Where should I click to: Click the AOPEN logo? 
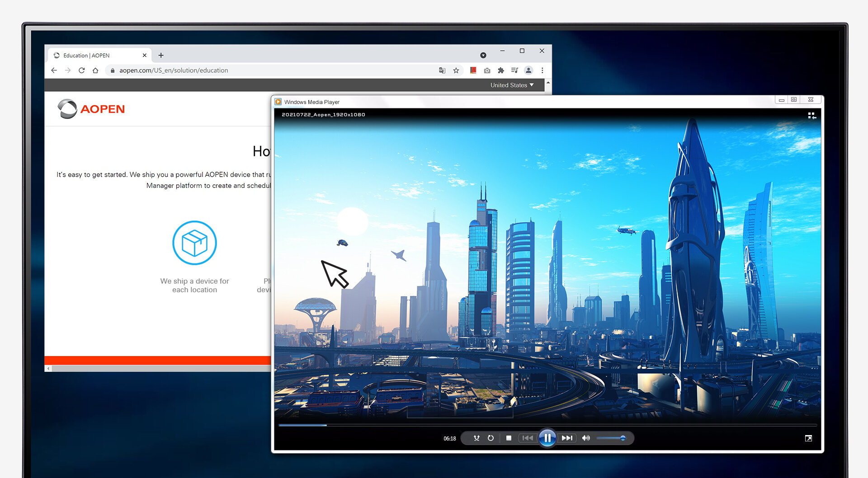91,109
